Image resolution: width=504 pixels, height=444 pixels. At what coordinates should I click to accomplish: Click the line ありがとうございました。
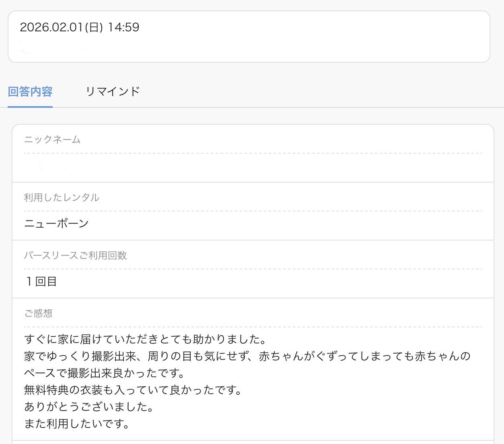(x=89, y=407)
